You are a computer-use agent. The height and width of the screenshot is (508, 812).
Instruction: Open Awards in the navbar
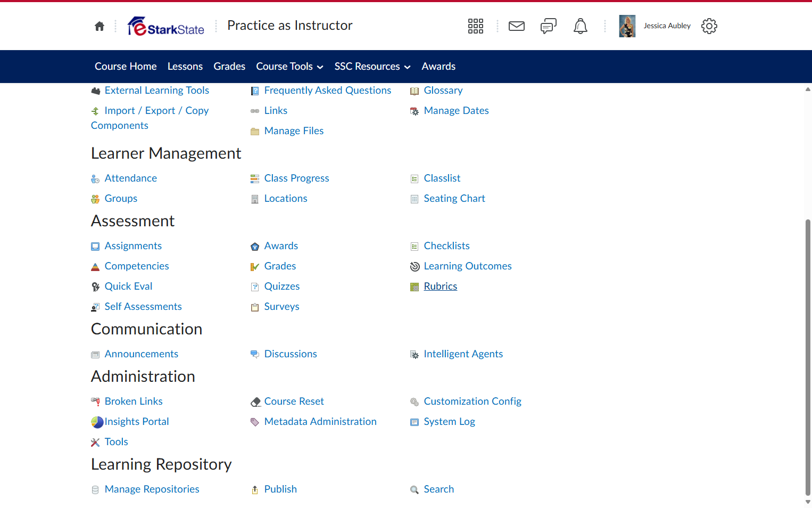click(438, 67)
